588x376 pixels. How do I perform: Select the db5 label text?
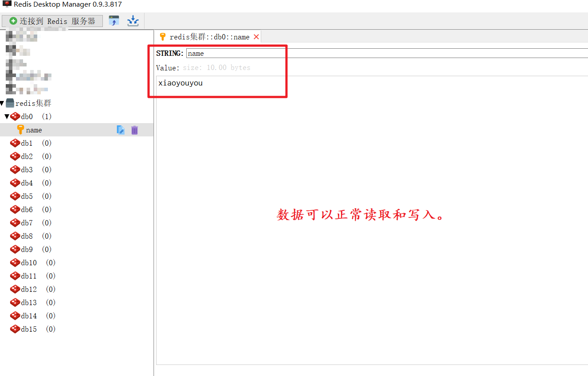tap(27, 196)
